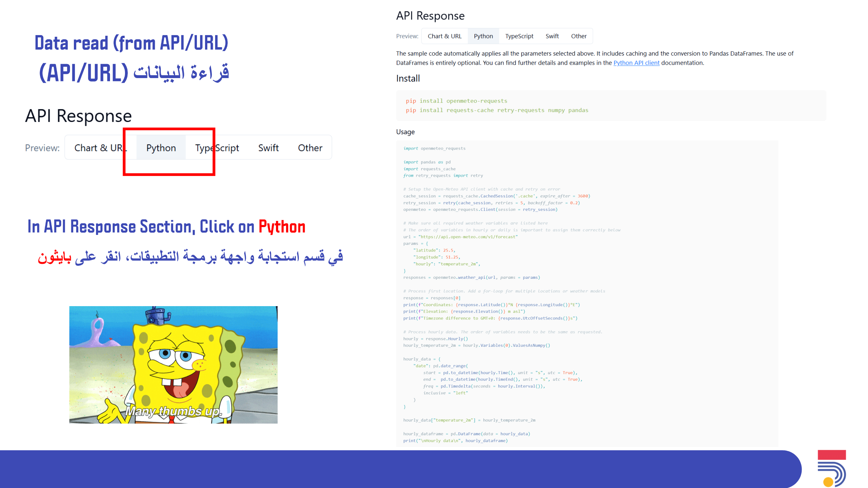Click the "longitude": 51.25 parameter line
The width and height of the screenshot is (868, 488).
437,257
